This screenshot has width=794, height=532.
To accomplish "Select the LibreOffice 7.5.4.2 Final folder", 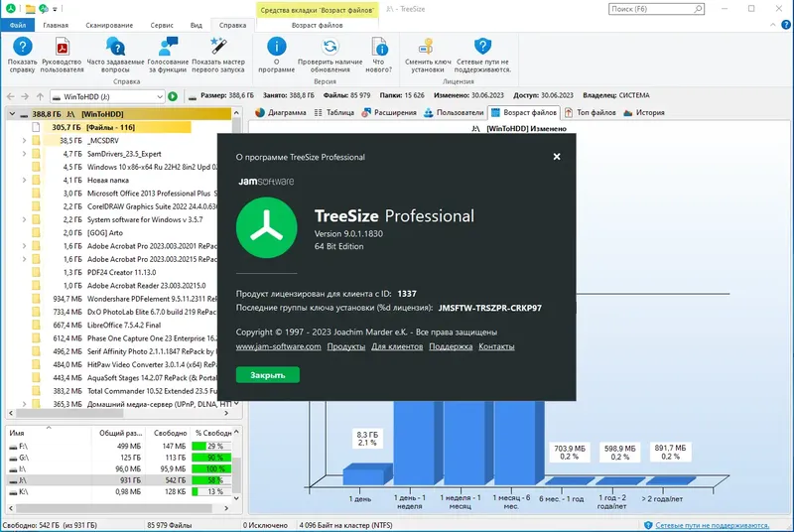I will click(x=124, y=325).
